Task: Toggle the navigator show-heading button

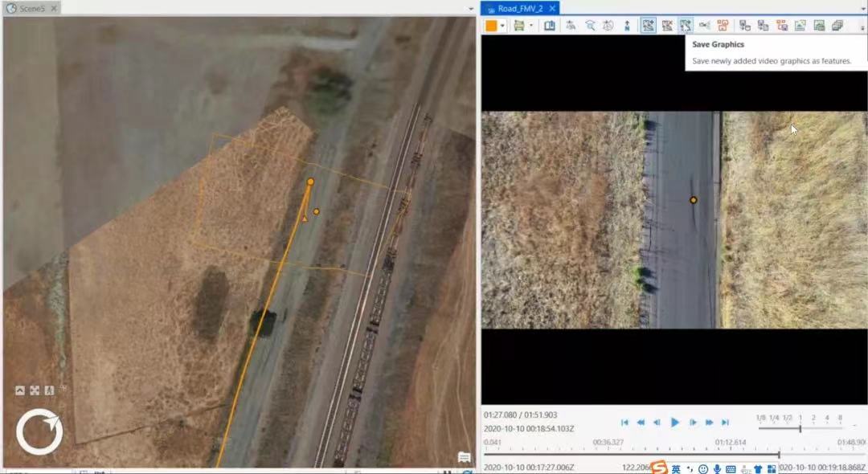Action: (x=50, y=390)
